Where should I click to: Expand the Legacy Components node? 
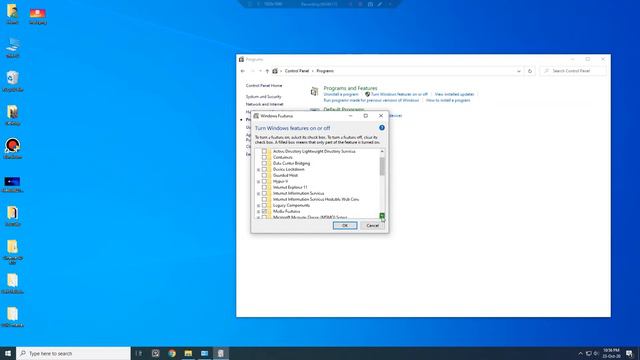click(x=258, y=205)
